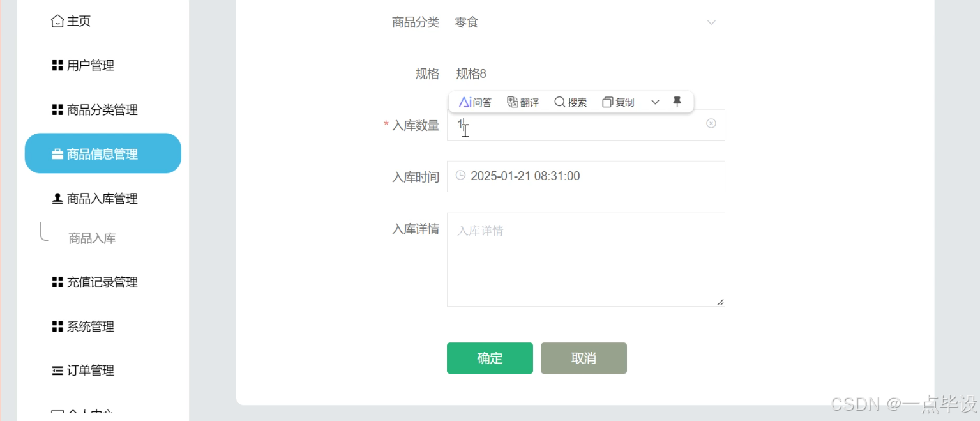Viewport: 980px width, 421px height.
Task: Click the 主页 home icon in sidebar
Action: (56, 20)
